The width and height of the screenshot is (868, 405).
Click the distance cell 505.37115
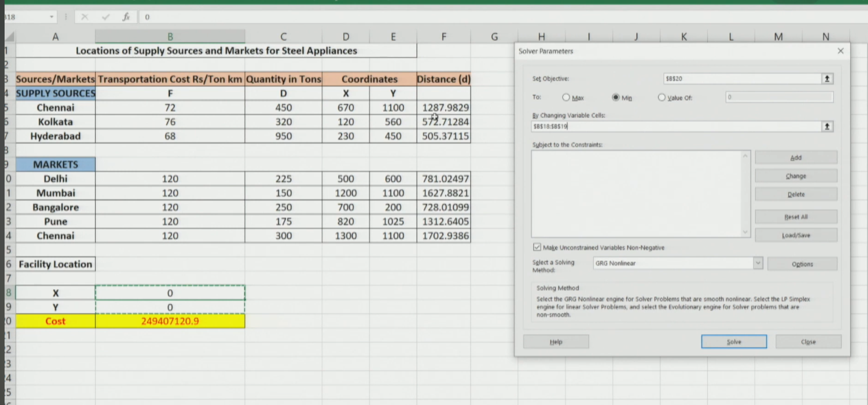click(x=444, y=136)
